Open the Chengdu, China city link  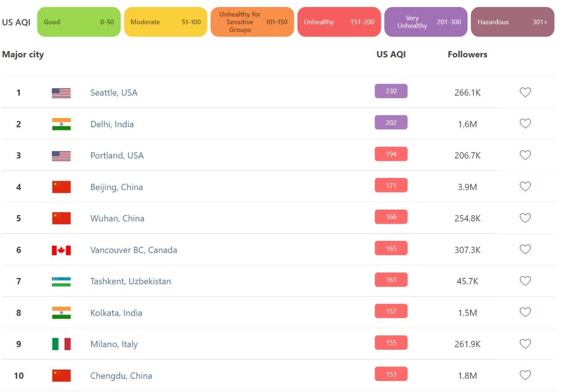click(x=121, y=376)
